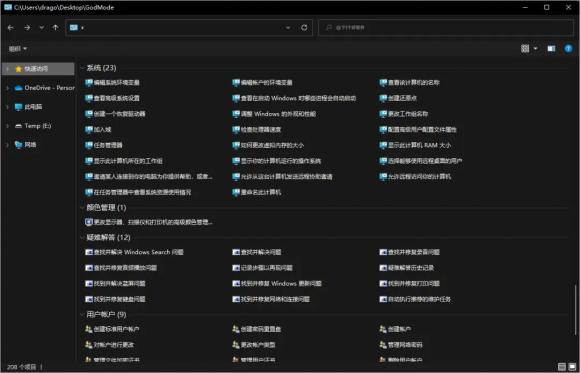
Task: Collapse the 疑难解答 (12) group
Action: pyautogui.click(x=82, y=238)
